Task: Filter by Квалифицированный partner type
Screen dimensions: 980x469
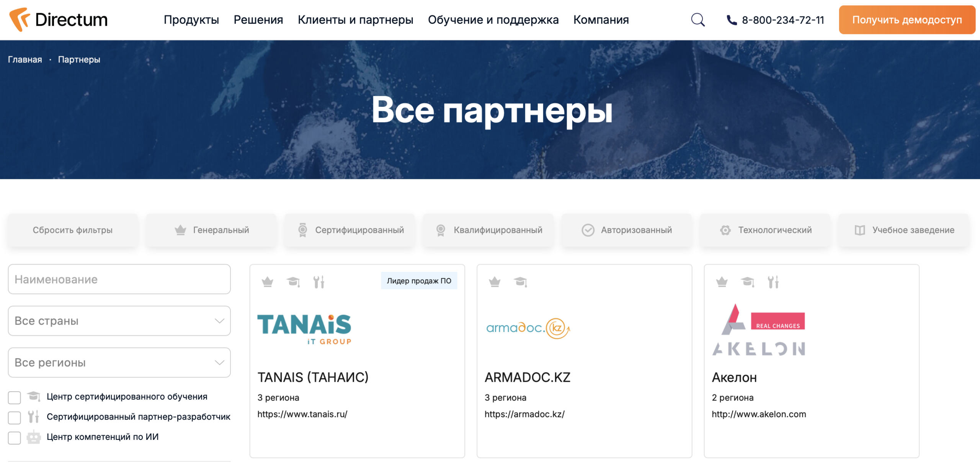Action: (x=488, y=230)
